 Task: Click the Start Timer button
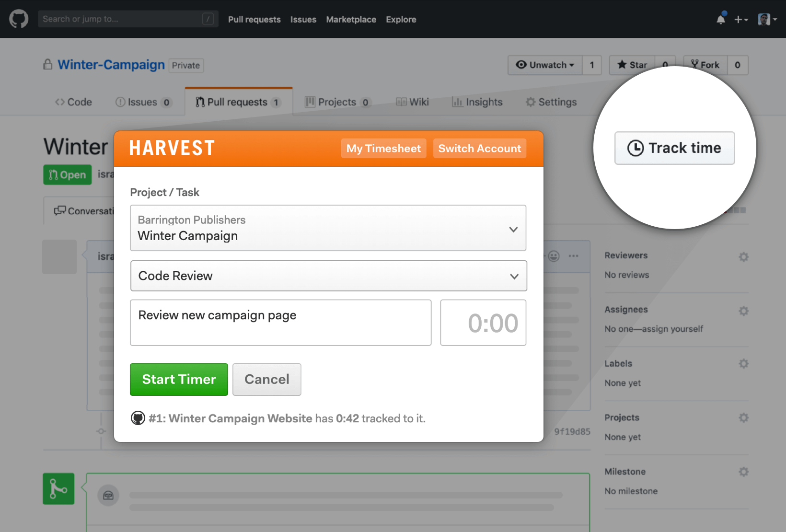[x=179, y=379]
